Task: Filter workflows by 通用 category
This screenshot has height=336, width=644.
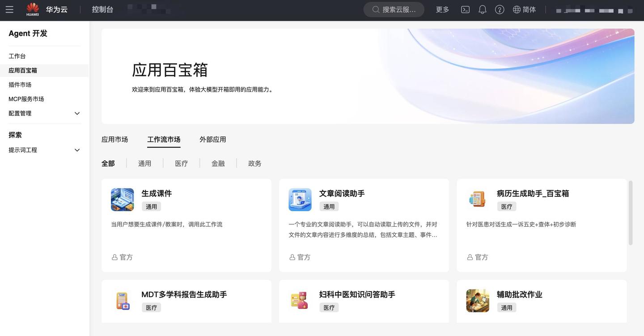Action: pyautogui.click(x=145, y=163)
